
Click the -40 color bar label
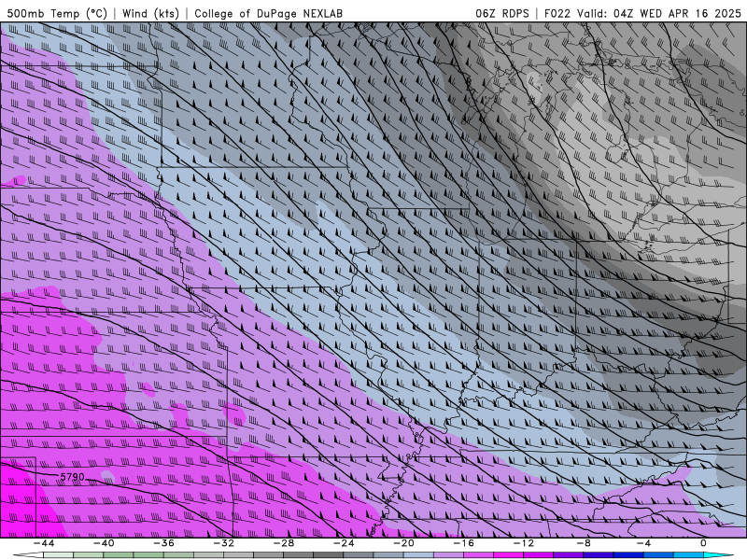point(104,543)
